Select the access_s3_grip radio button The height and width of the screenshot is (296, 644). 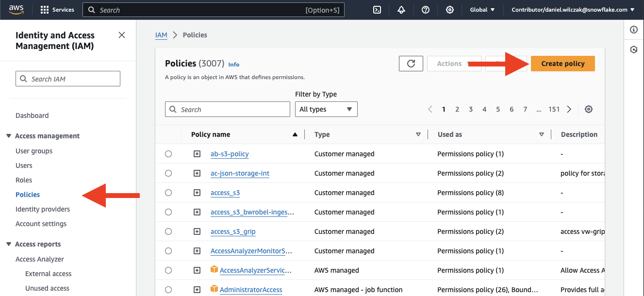click(168, 231)
